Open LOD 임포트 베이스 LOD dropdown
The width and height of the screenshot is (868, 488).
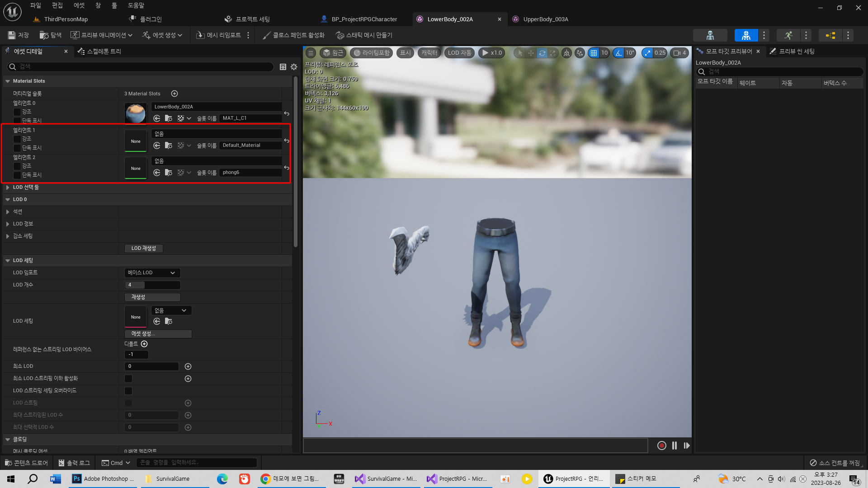click(x=152, y=273)
